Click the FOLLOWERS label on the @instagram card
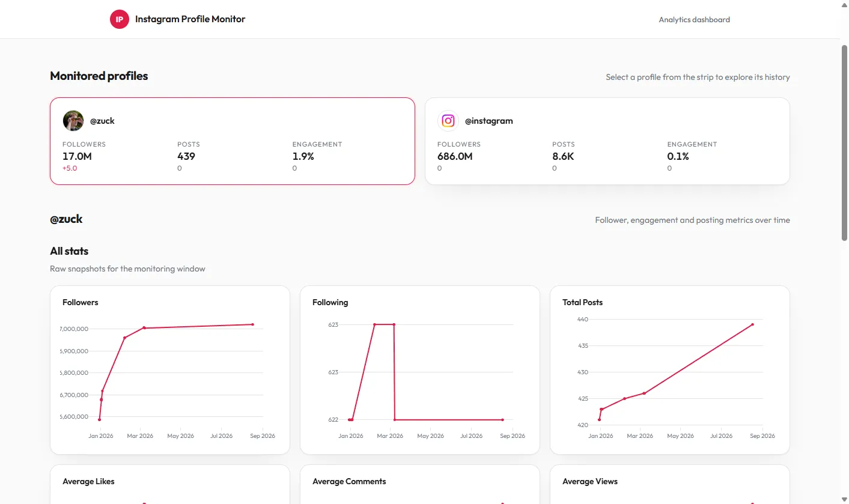Image resolution: width=849 pixels, height=504 pixels. pos(459,144)
